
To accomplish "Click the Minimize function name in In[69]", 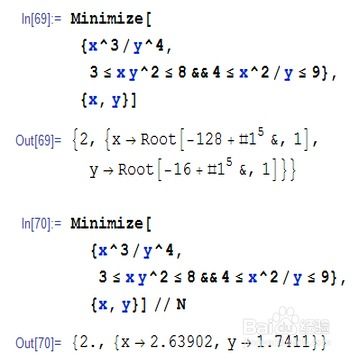I will pos(107,19).
